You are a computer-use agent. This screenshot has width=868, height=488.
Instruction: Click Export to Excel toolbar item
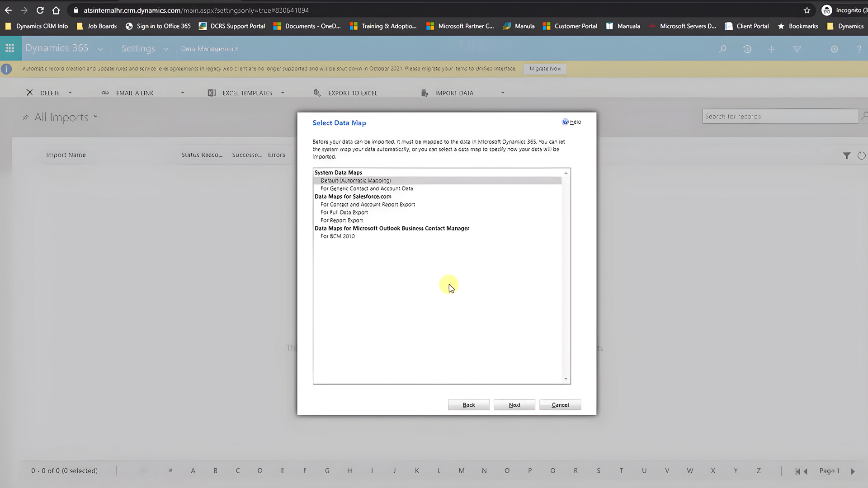(345, 93)
